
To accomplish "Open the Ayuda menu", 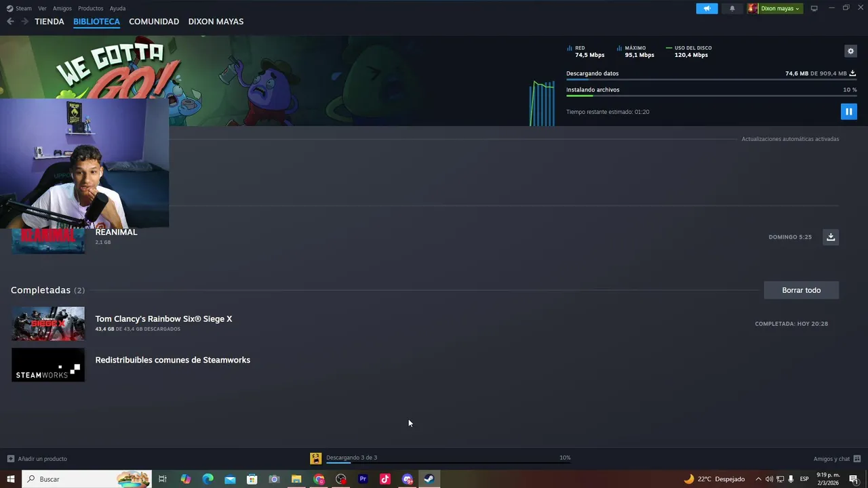I will [117, 8].
